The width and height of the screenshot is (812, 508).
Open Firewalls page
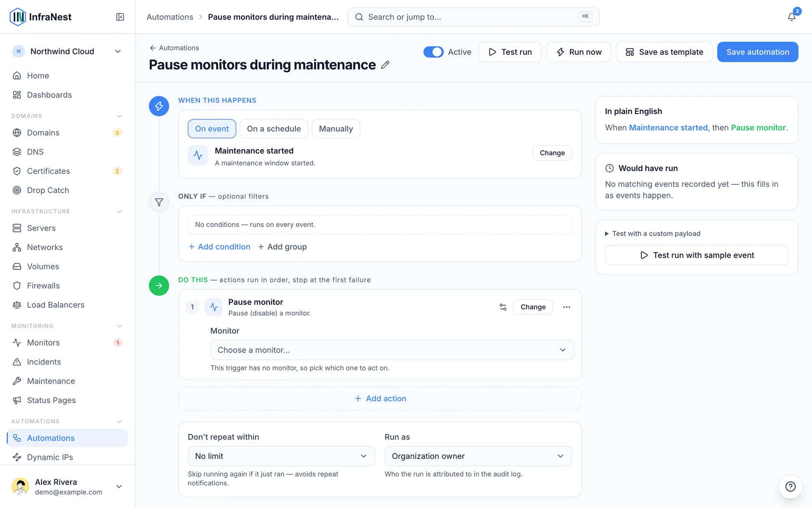click(67, 286)
